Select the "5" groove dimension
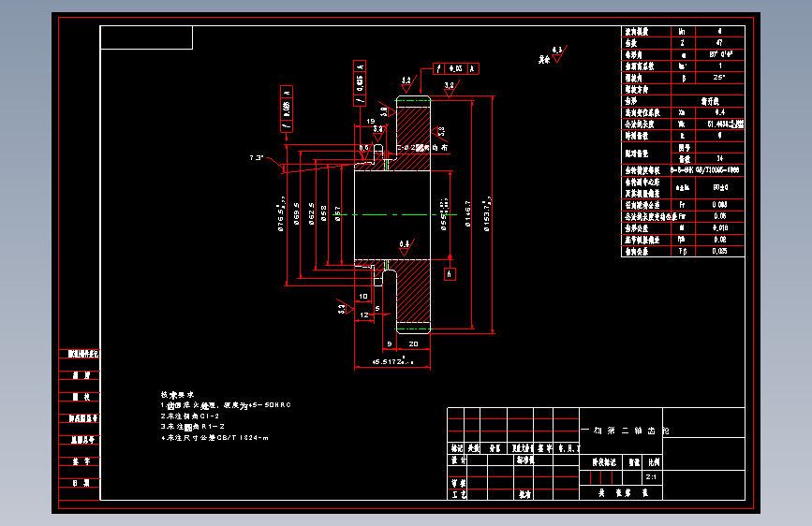Viewport: 812px width, 526px height. [x=377, y=309]
